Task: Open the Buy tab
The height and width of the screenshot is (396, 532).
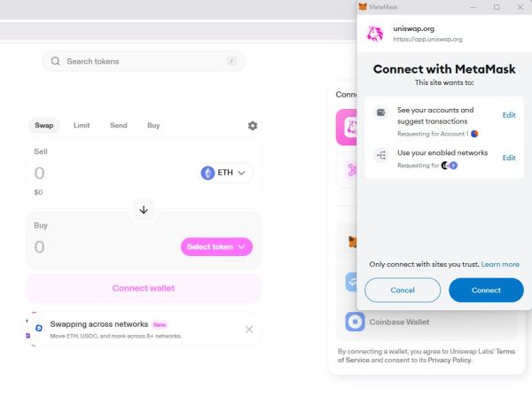Action: (153, 125)
